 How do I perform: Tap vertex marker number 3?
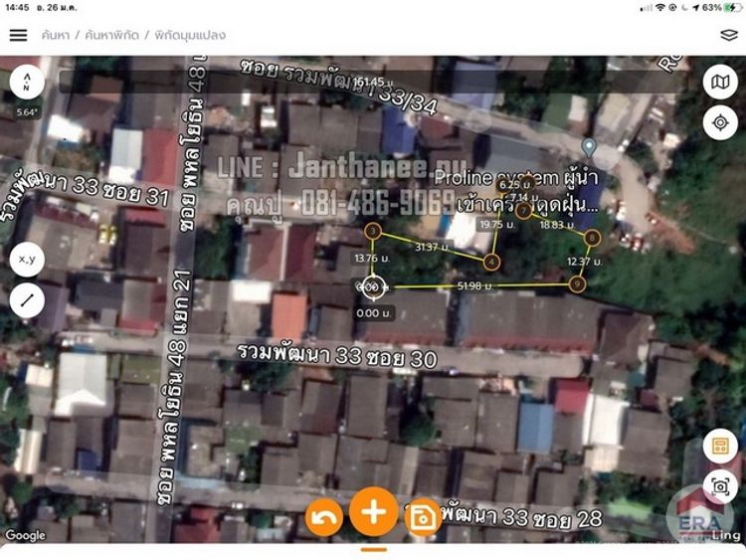point(372,232)
